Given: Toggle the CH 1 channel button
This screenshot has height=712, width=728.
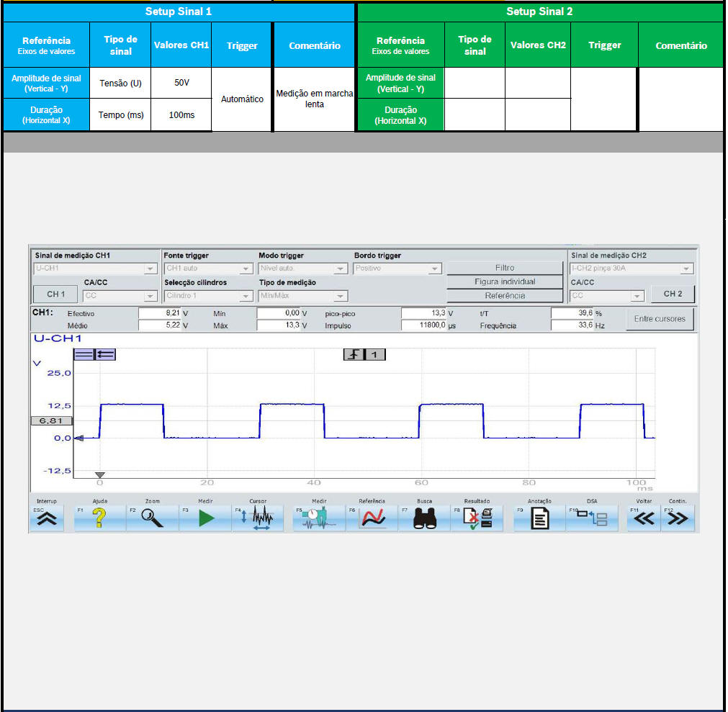Looking at the screenshot, I should [55, 294].
